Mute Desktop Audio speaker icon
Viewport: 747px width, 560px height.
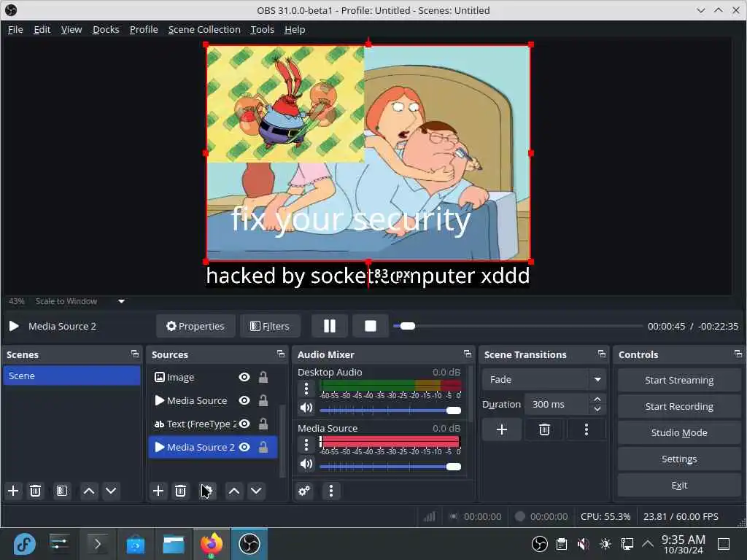306,408
